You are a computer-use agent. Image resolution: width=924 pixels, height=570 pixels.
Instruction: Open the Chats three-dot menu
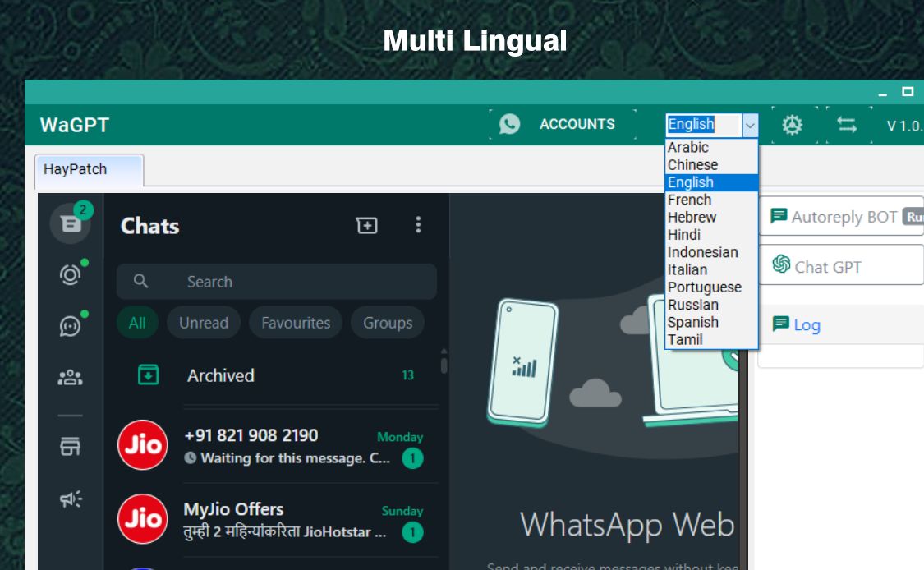pos(418,224)
